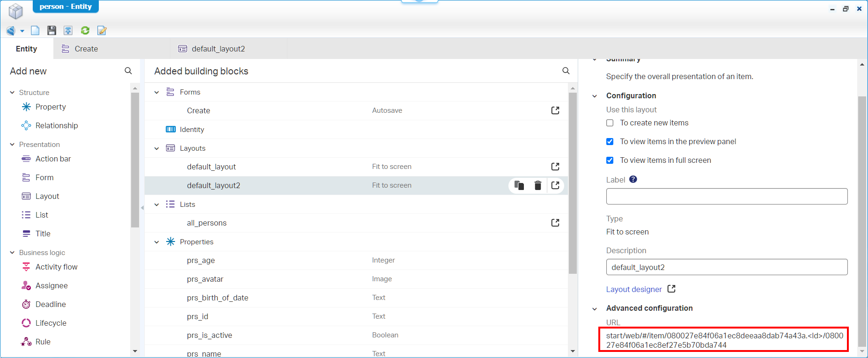868x358 pixels.
Task: Open the all_persons list in new tab icon
Action: (x=555, y=223)
